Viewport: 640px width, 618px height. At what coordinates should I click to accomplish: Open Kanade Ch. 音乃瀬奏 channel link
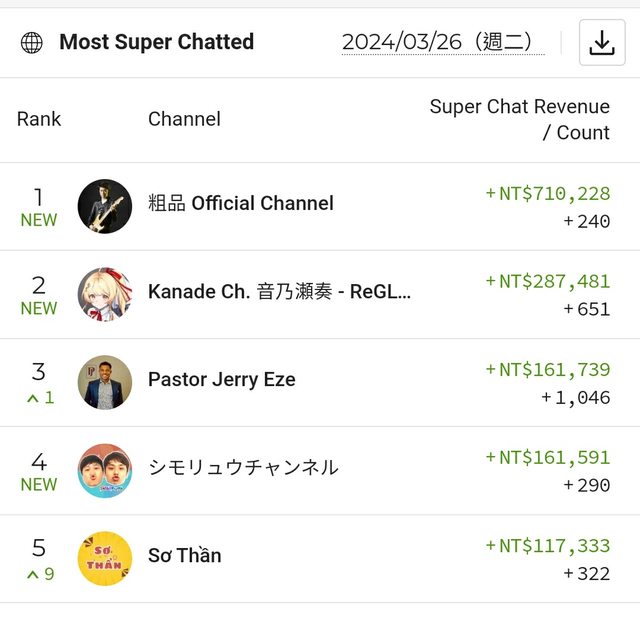point(279,292)
